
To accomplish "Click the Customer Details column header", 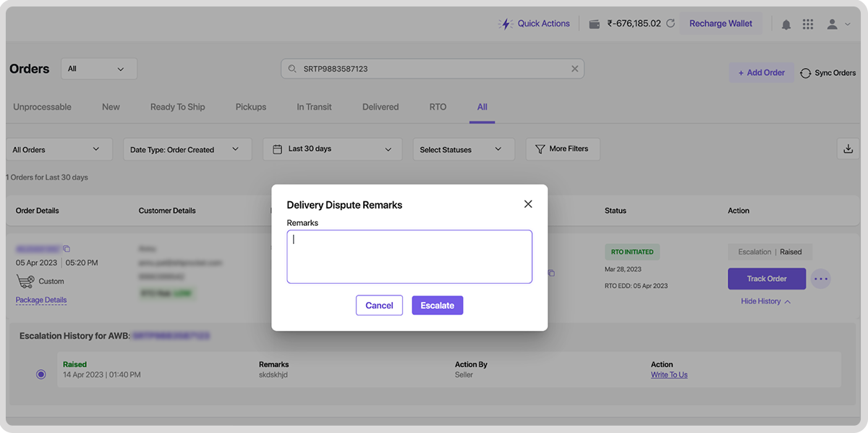I will tap(167, 211).
